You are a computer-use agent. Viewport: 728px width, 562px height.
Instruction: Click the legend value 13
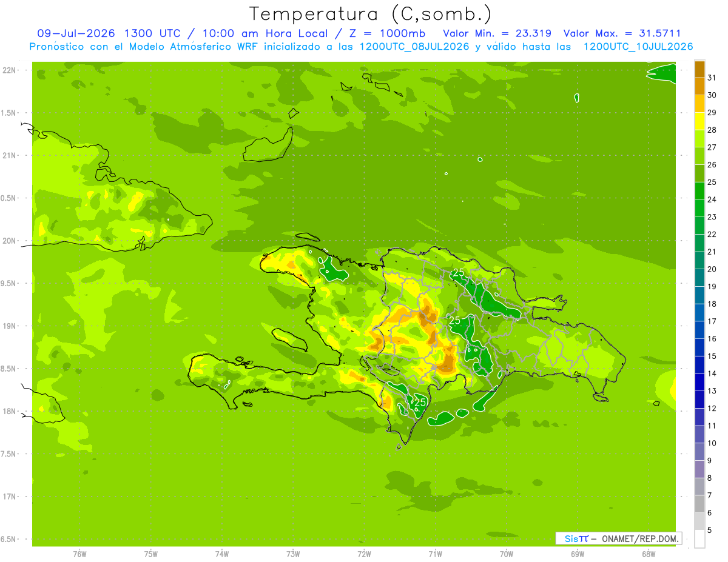tap(712, 391)
